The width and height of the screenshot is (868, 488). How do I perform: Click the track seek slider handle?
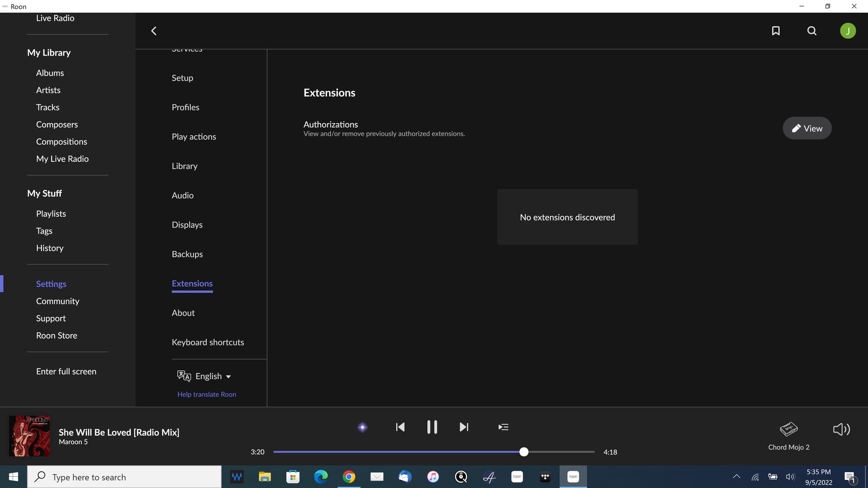524,451
